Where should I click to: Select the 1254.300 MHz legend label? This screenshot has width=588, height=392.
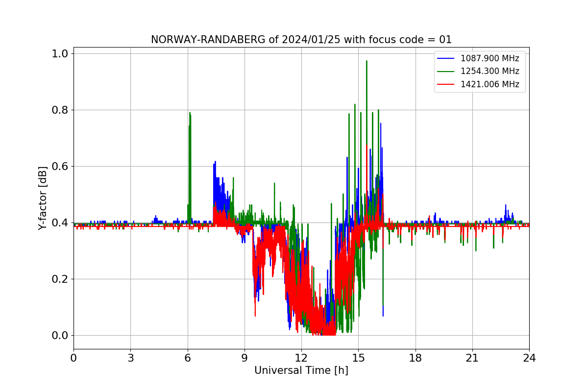pyautogui.click(x=490, y=71)
